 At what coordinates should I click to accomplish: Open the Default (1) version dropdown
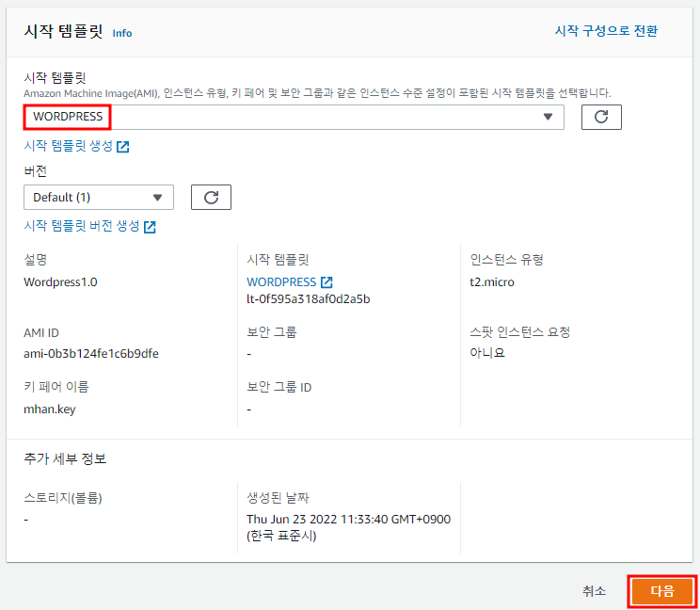coord(99,197)
